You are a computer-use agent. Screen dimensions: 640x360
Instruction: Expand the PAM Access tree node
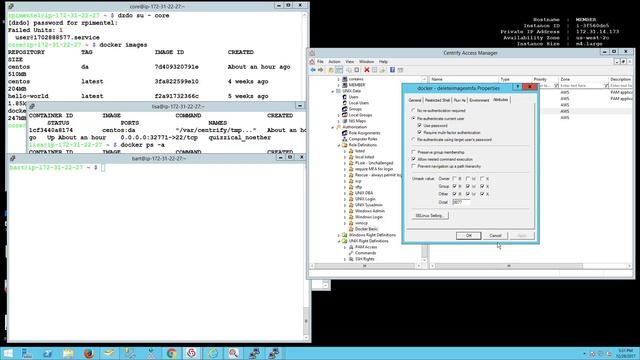345,247
